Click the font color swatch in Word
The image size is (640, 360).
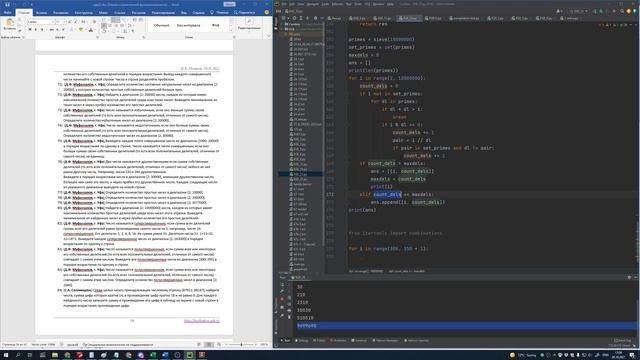tap(91, 29)
